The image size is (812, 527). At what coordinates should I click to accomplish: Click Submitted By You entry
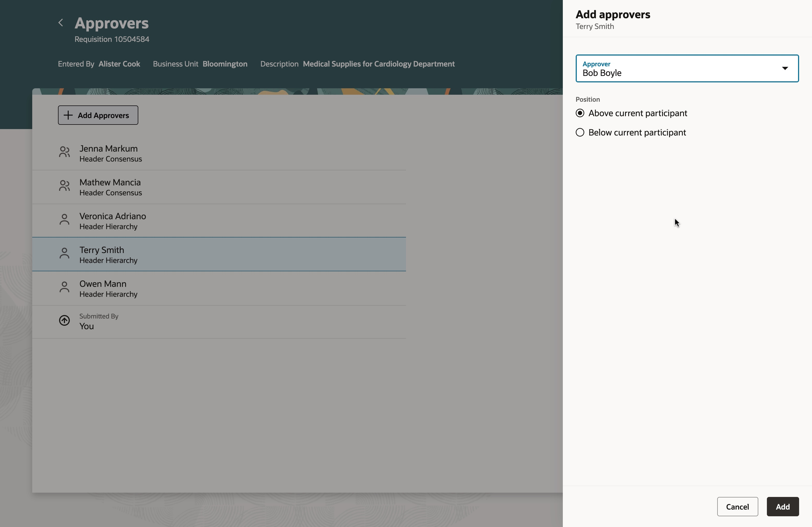tap(219, 322)
